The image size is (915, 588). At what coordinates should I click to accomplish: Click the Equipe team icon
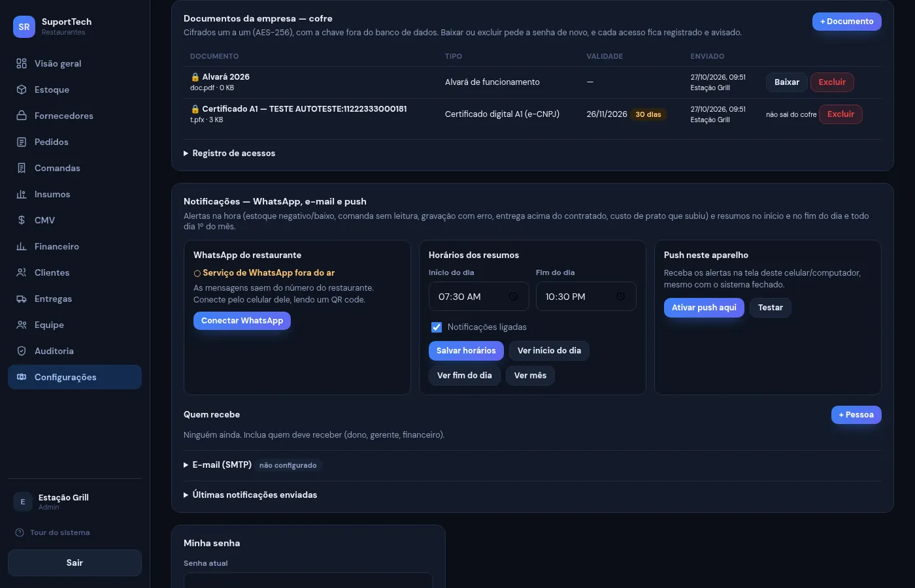tap(22, 325)
